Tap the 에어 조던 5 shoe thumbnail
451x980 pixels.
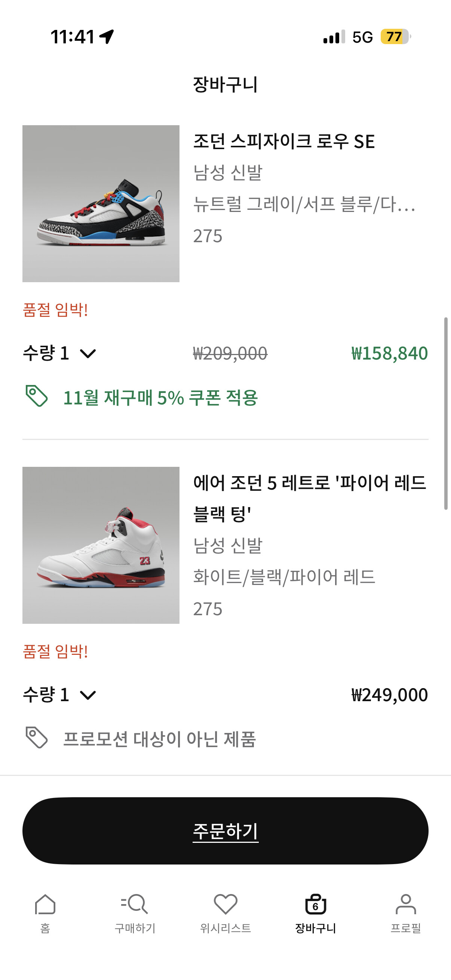(x=101, y=545)
